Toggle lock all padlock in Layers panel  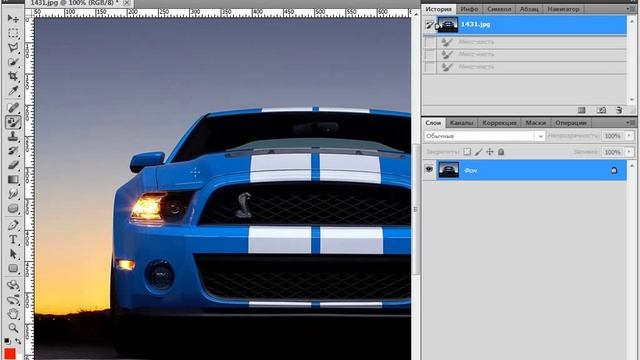[x=501, y=152]
